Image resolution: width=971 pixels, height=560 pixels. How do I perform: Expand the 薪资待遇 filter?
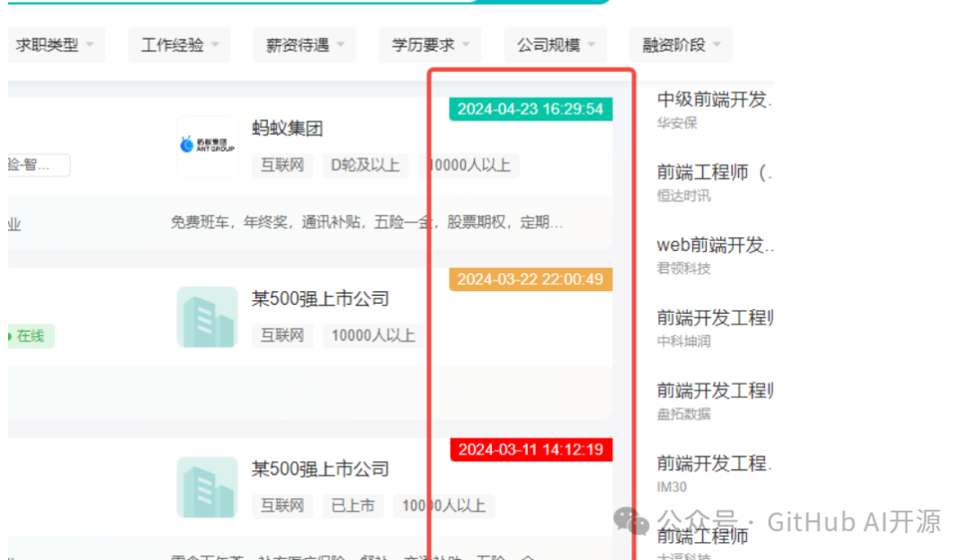305,45
